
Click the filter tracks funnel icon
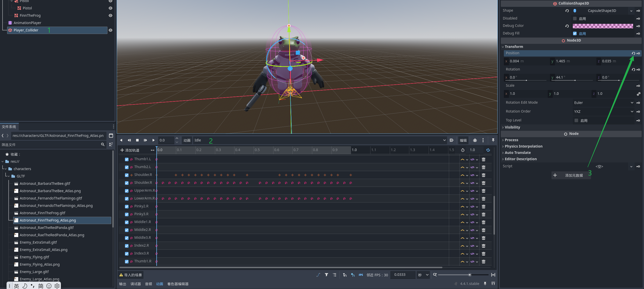pos(326,275)
